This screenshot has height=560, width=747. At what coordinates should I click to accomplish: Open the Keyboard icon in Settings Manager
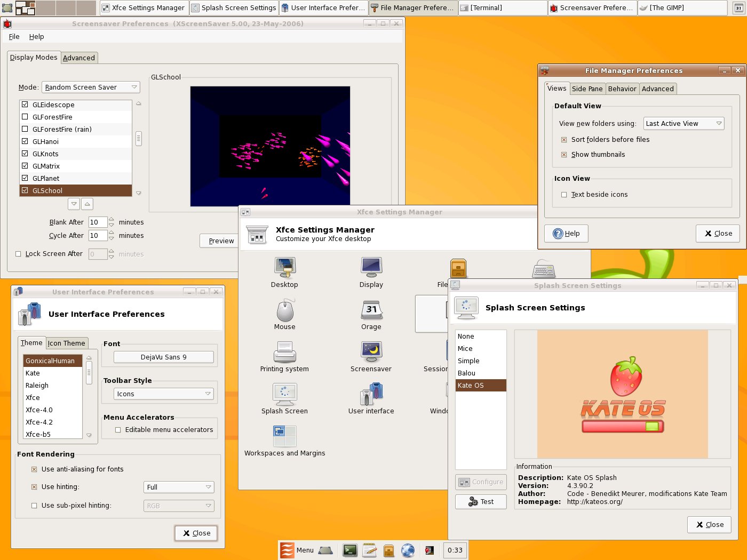[x=544, y=270]
